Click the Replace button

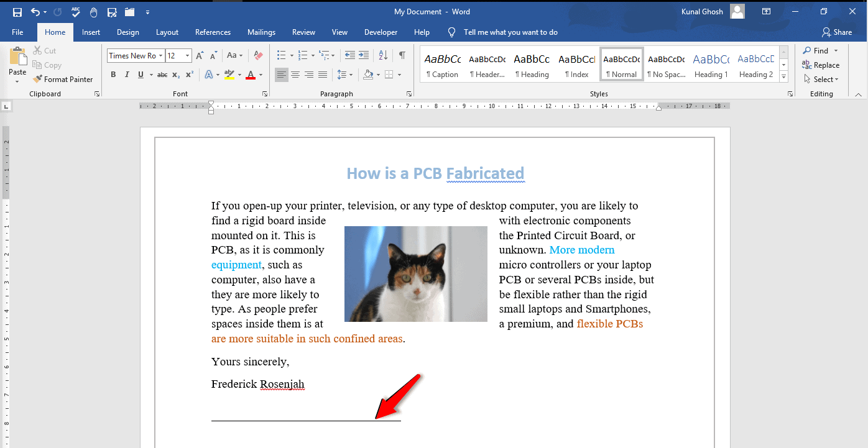point(821,65)
